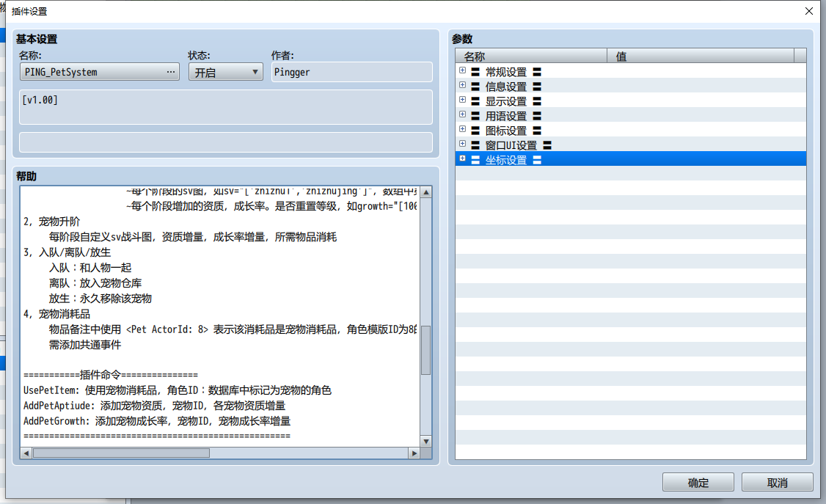This screenshot has height=504, width=826.
Task: Expand the 常规设置 parameter group
Action: pos(462,70)
